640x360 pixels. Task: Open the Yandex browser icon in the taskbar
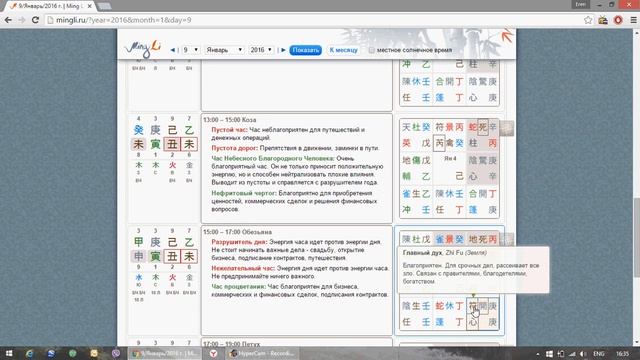point(213,353)
